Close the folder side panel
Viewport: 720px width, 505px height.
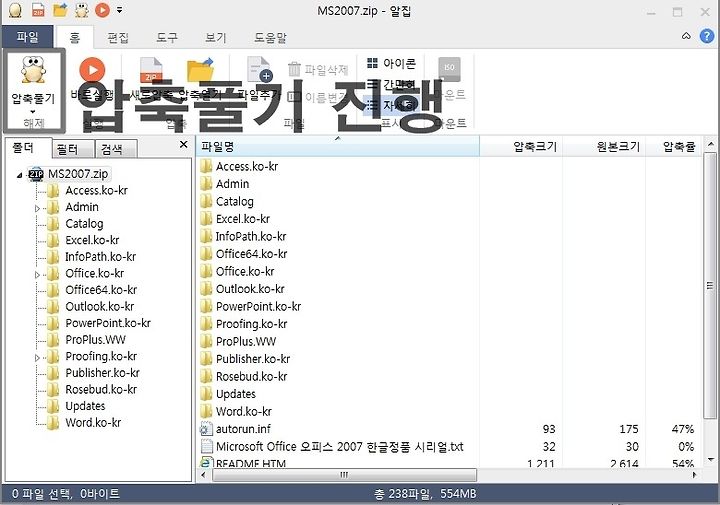pyautogui.click(x=184, y=145)
